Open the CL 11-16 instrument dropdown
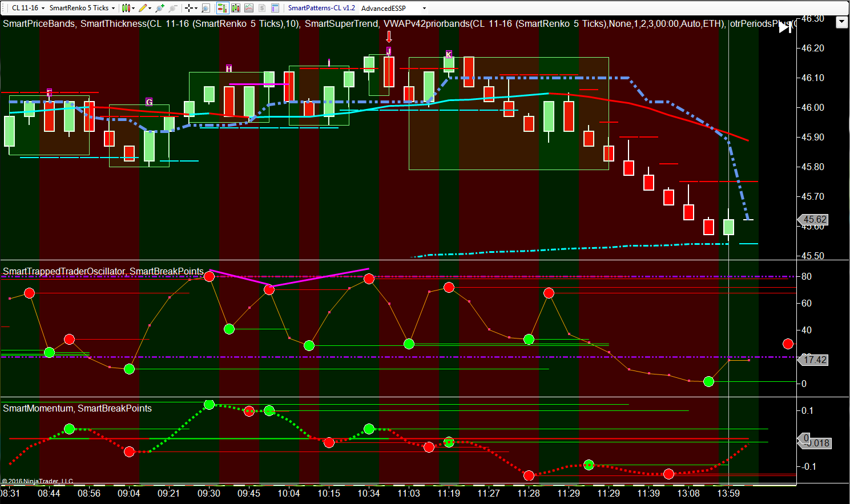 [x=27, y=8]
